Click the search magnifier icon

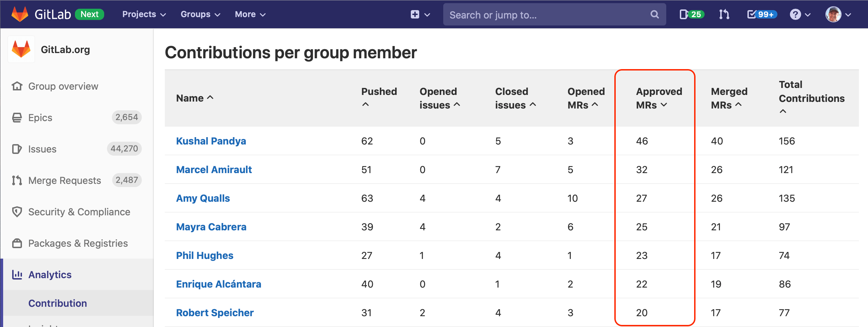(654, 14)
